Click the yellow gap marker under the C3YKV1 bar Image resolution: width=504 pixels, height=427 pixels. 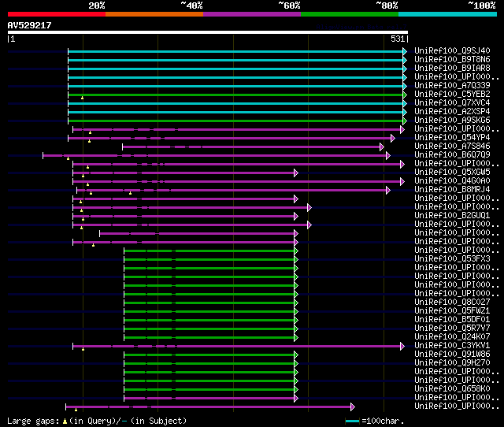click(x=83, y=349)
